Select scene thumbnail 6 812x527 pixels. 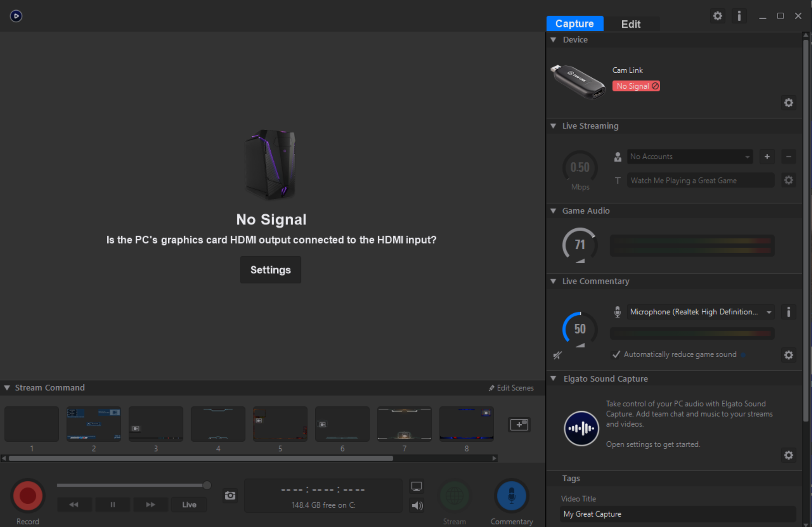pos(342,424)
